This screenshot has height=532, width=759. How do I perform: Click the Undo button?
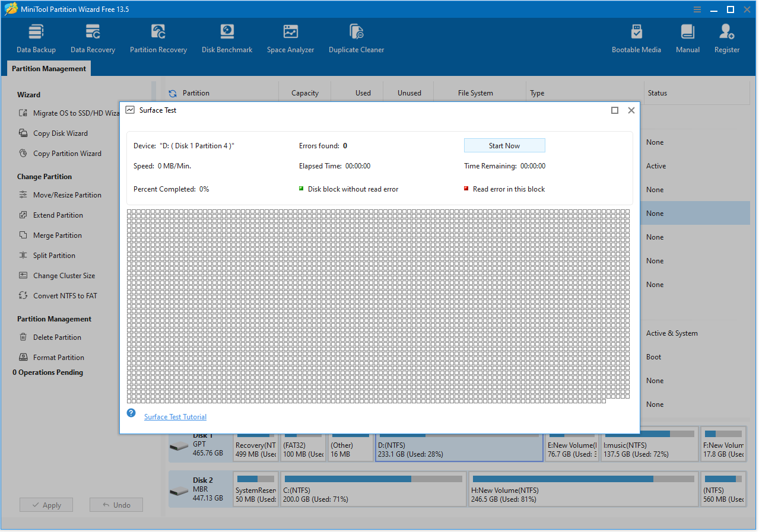116,504
